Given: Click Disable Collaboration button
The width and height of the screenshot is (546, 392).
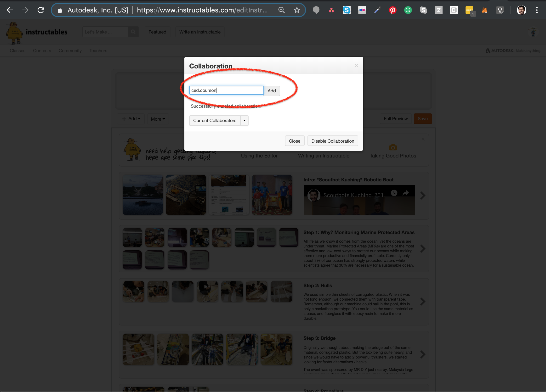Looking at the screenshot, I should [333, 141].
